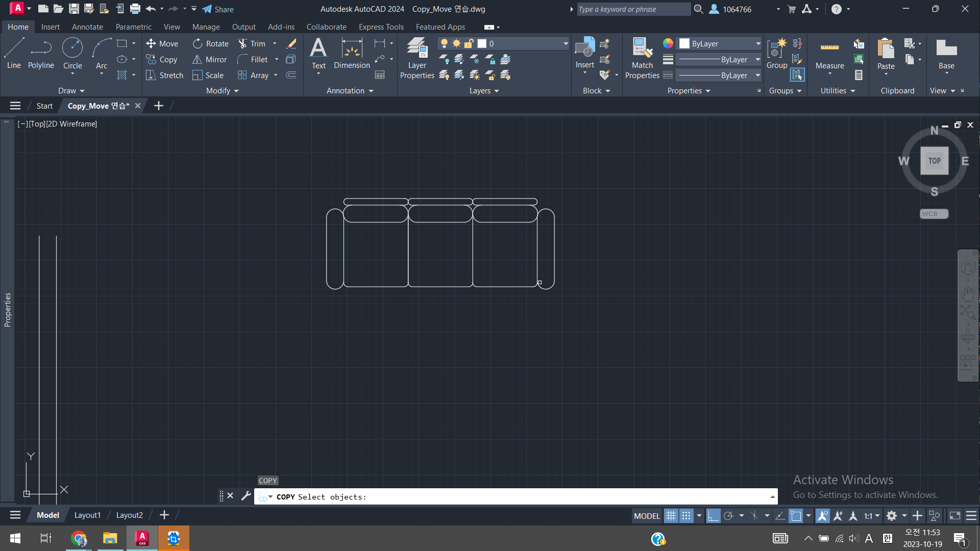The width and height of the screenshot is (980, 551).
Task: Toggle the drawing grid display
Action: coord(671,516)
